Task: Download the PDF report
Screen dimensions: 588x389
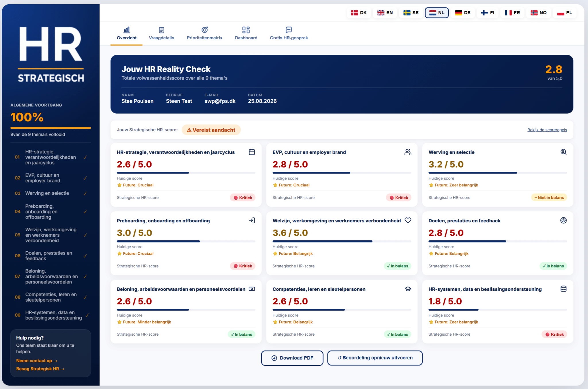Action: (292, 358)
